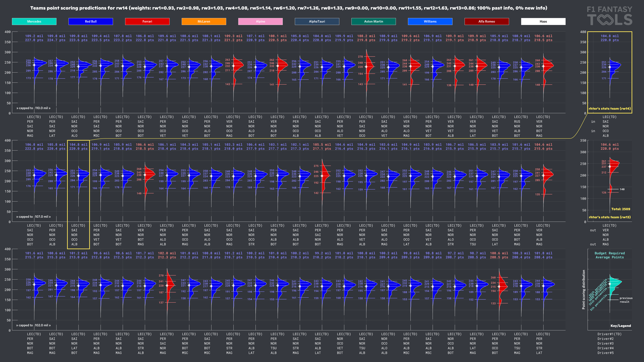The image size is (644, 362).
Task: Expand the capped to 107.0 mil control
Action: click(34, 217)
